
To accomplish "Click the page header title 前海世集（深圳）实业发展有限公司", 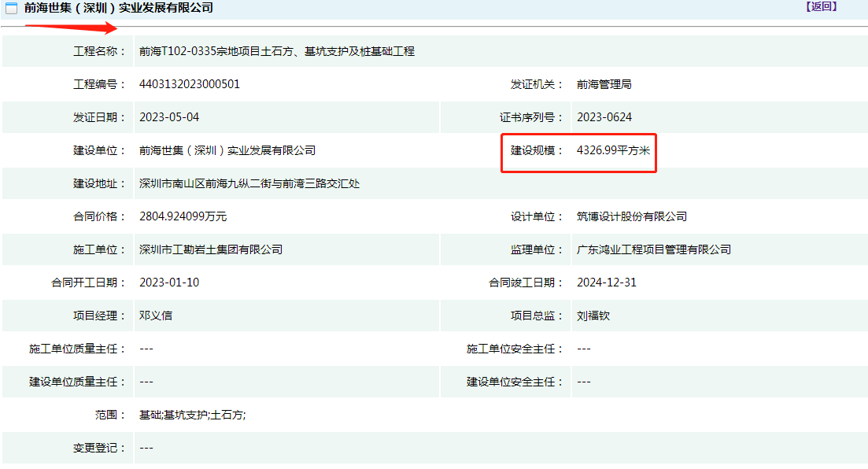I will 119,8.
